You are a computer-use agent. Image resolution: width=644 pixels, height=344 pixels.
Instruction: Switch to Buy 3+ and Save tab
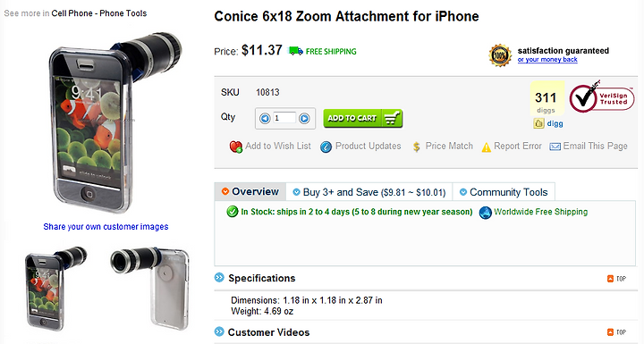pos(369,192)
